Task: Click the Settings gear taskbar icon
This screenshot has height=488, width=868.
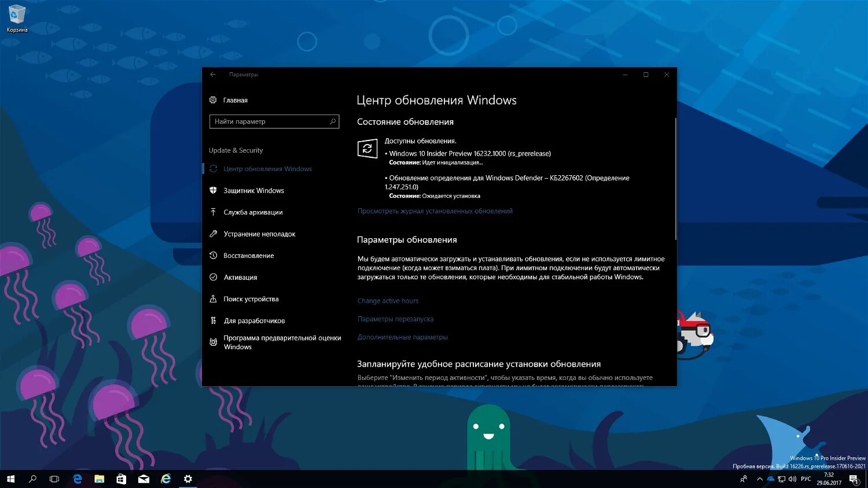Action: point(188,479)
